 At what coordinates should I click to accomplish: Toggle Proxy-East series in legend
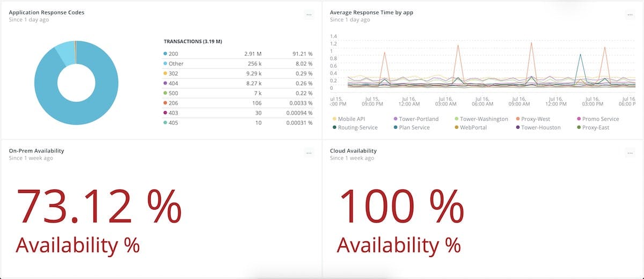594,127
